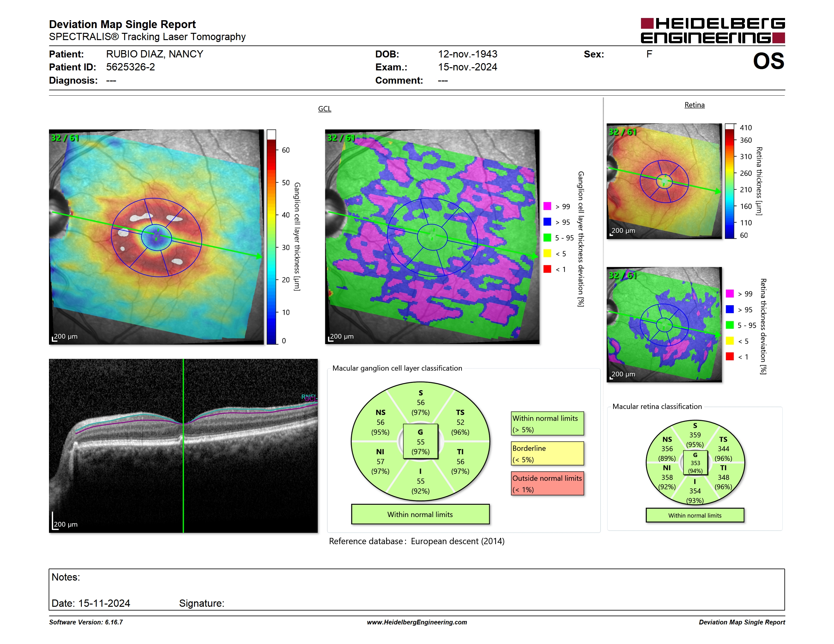
Task: Click the Sex value 'F'
Action: point(649,54)
